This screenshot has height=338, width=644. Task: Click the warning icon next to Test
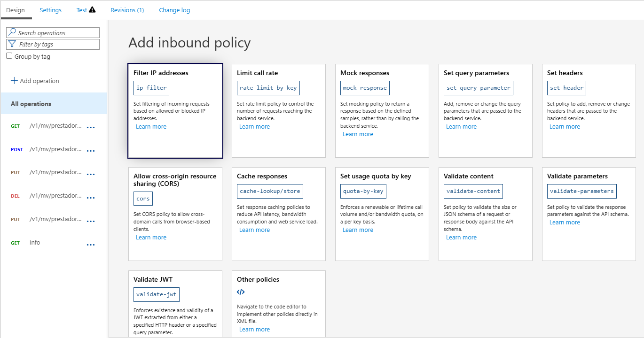coord(92,9)
